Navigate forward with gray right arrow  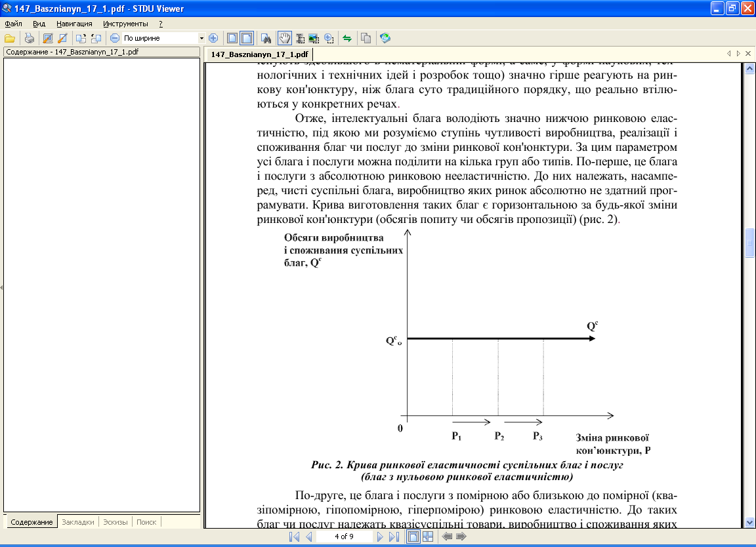point(461,537)
